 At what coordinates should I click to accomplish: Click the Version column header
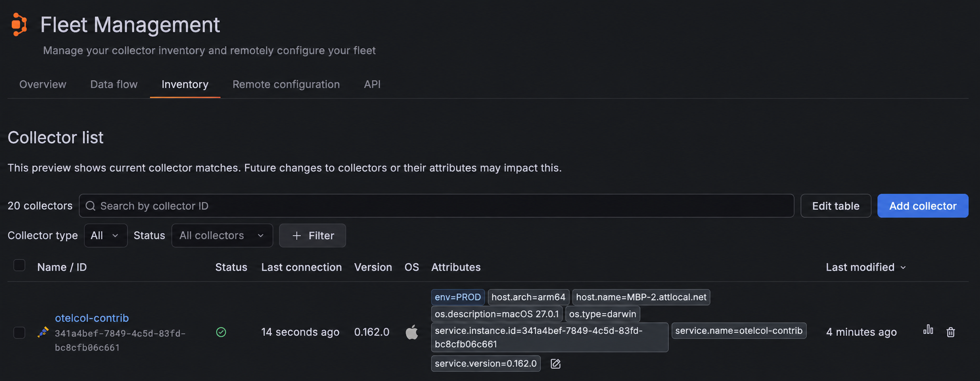pyautogui.click(x=373, y=267)
